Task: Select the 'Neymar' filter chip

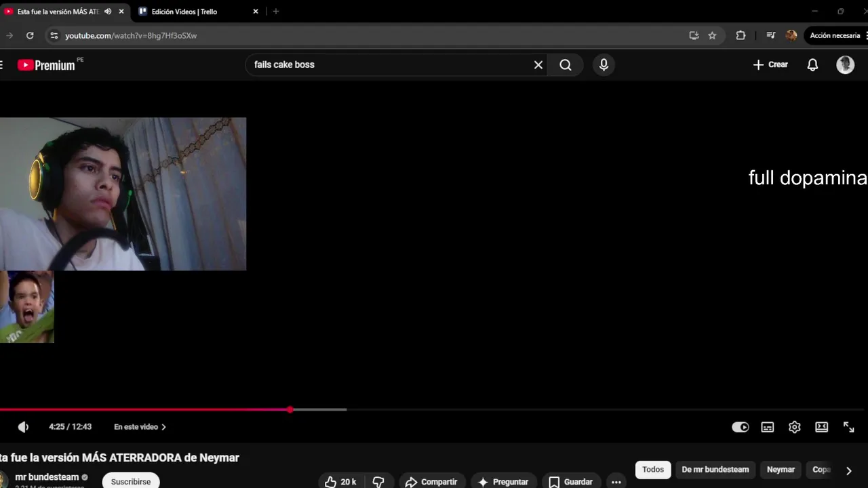Action: pos(781,470)
